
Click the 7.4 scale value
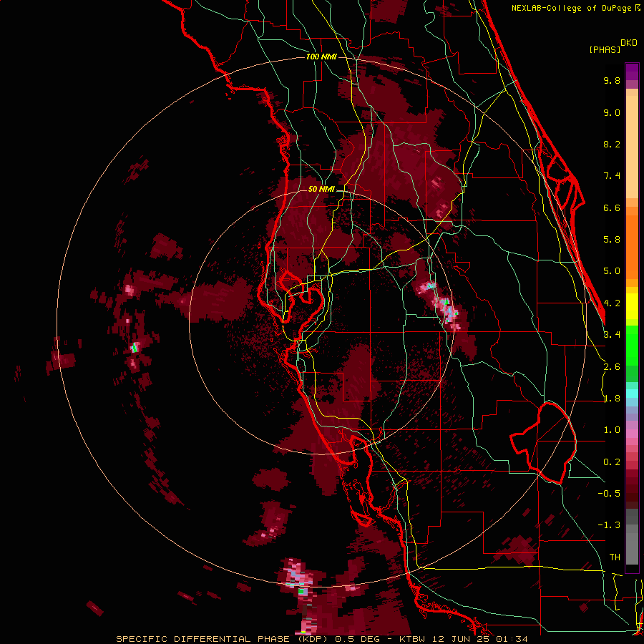[x=612, y=176]
